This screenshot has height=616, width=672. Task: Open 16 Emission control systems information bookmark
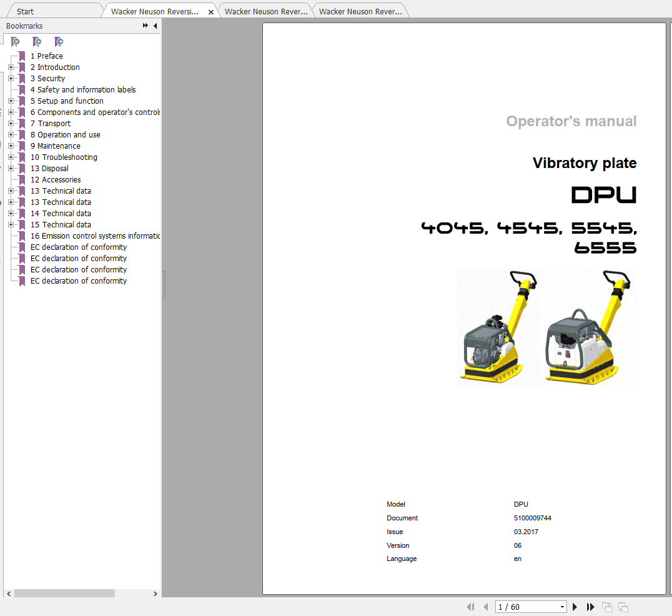coord(95,236)
